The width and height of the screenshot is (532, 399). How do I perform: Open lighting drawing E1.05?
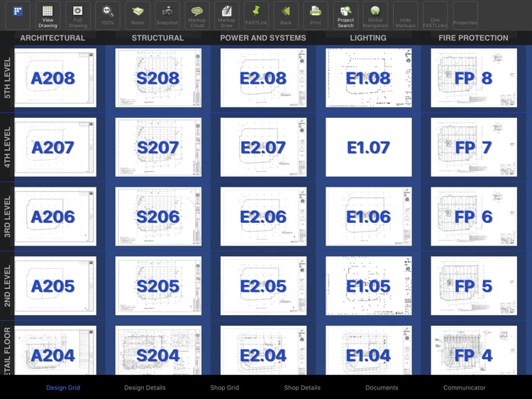(x=369, y=285)
